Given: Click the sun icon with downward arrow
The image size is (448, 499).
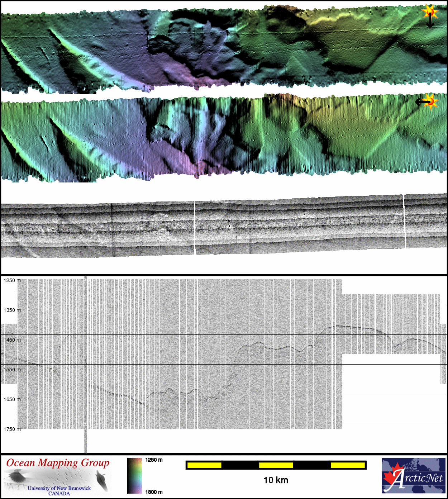Looking at the screenshot, I should coord(430,12).
